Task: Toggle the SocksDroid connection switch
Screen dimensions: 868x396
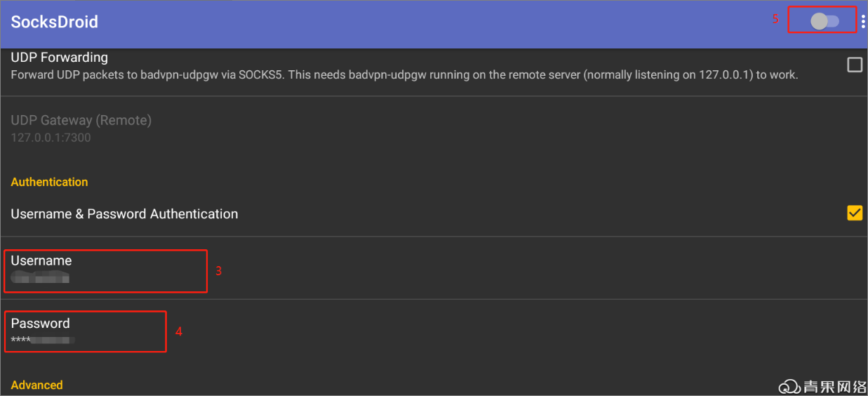Action: (x=824, y=21)
